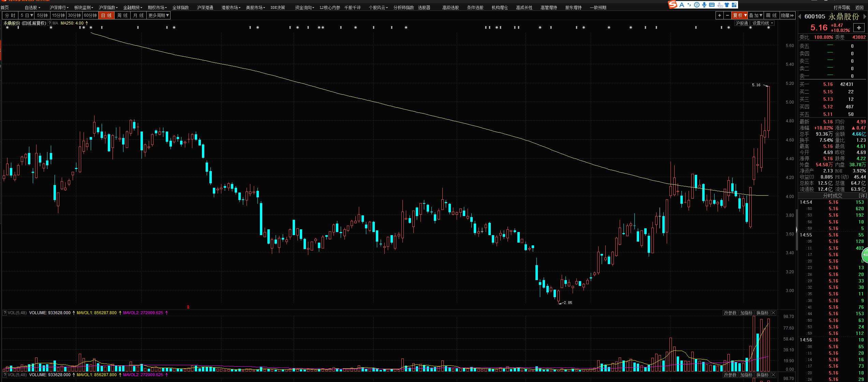Close the upper volume indicator panel
This screenshot has width=868, height=382.
coord(774,313)
